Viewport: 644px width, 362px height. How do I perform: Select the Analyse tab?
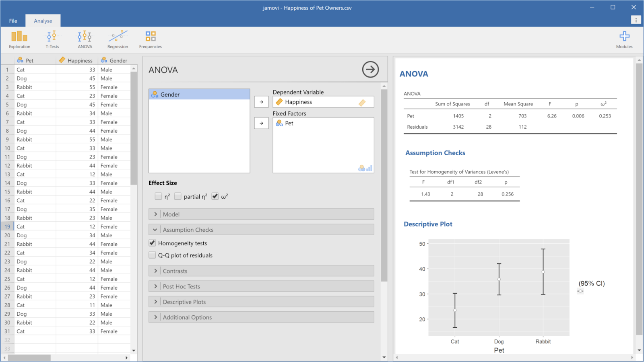(x=43, y=21)
